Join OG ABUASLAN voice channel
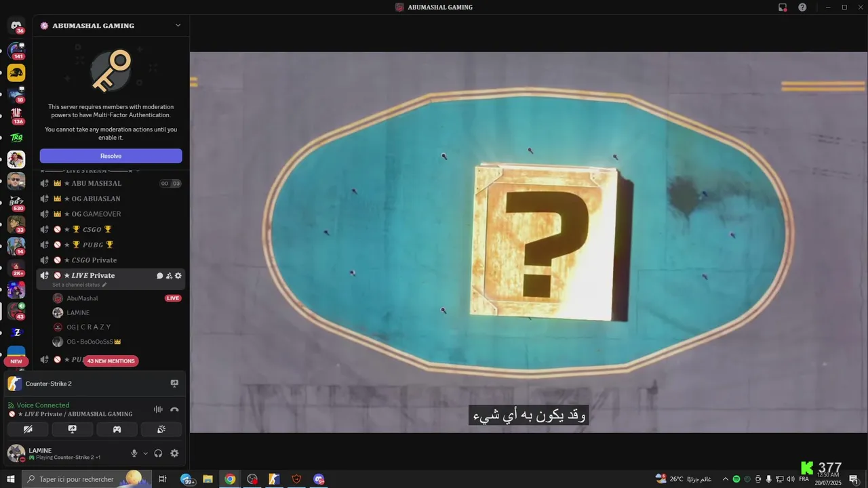Viewport: 868px width, 488px height. (x=110, y=199)
